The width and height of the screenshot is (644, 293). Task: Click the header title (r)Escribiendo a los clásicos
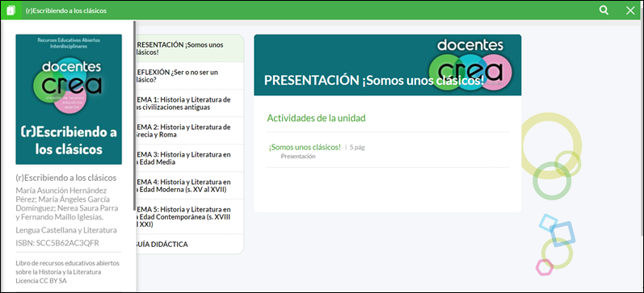(65, 10)
